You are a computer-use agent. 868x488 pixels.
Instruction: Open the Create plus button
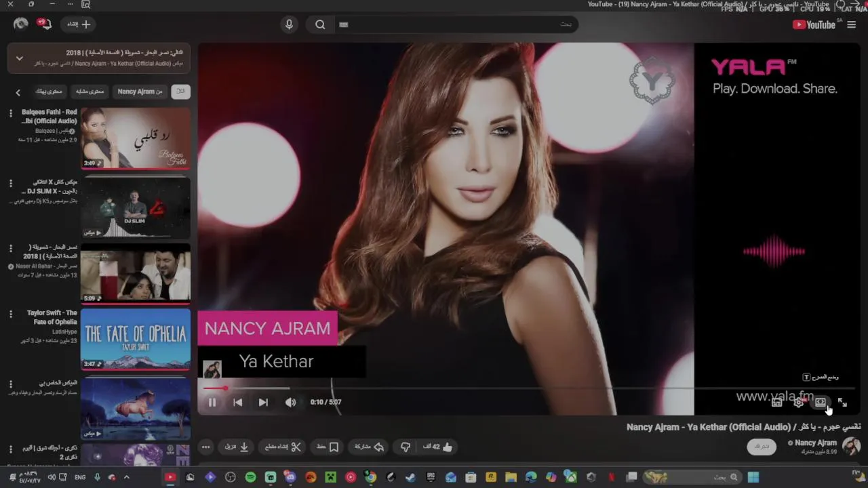coord(79,24)
